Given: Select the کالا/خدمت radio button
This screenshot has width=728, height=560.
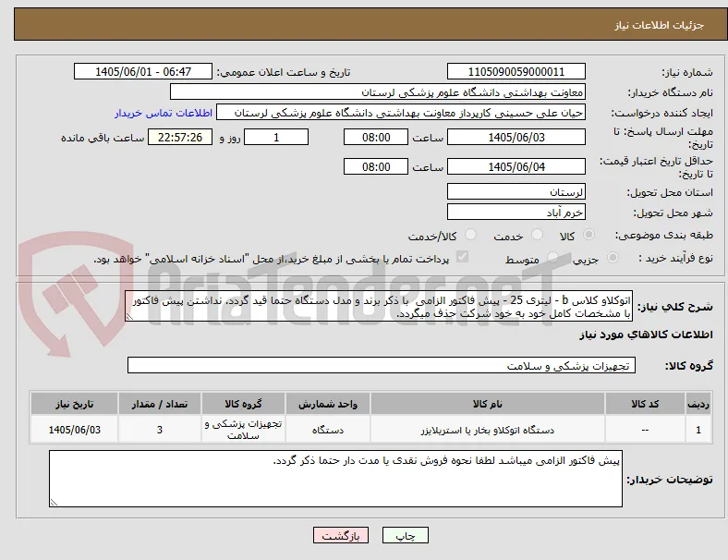Looking at the screenshot, I should [x=471, y=235].
